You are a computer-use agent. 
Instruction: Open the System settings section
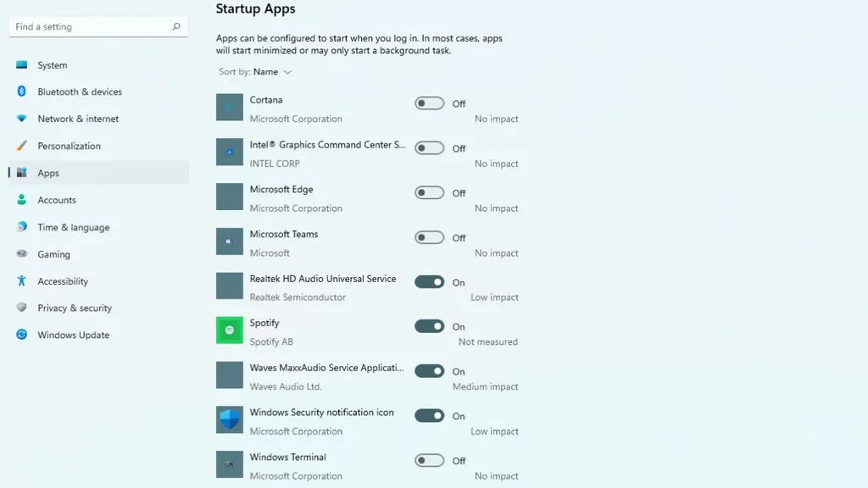click(52, 65)
